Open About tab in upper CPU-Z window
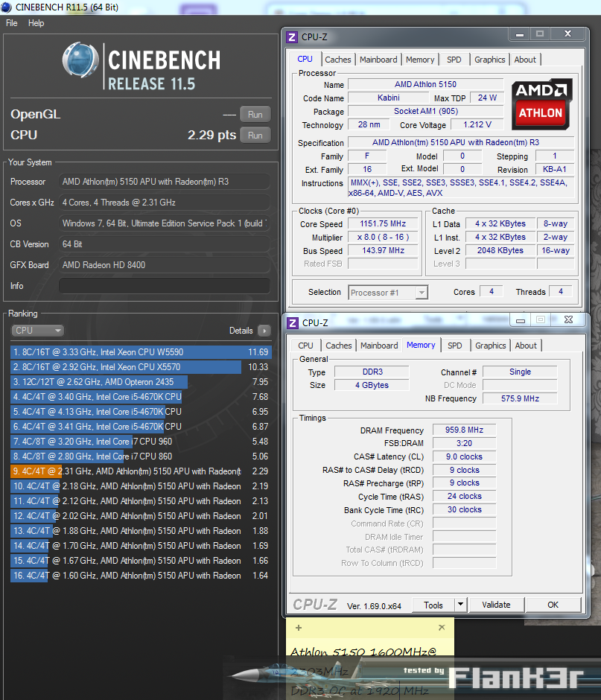Image resolution: width=601 pixels, height=700 pixels. tap(525, 60)
